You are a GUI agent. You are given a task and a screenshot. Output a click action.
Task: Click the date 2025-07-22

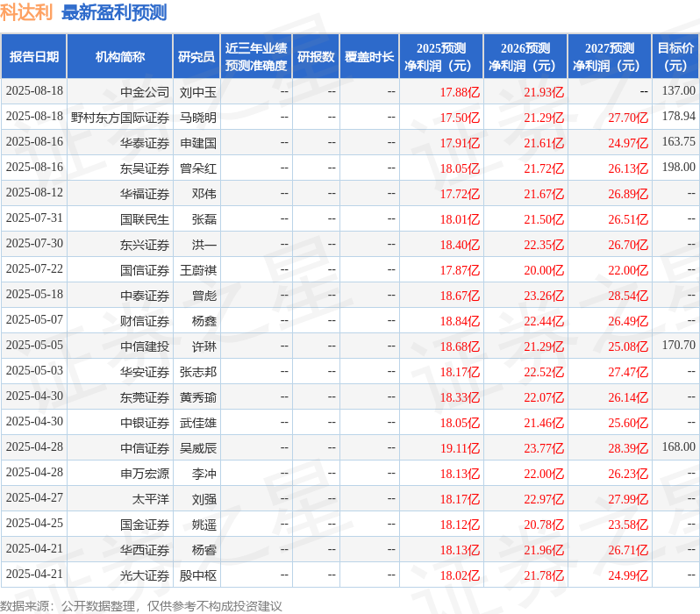[x=34, y=268]
